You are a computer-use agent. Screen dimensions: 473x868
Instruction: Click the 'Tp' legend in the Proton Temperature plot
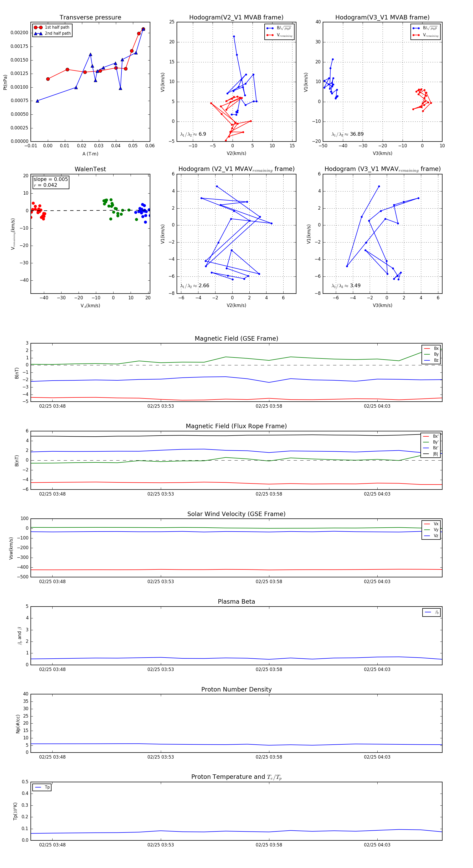coord(42,788)
